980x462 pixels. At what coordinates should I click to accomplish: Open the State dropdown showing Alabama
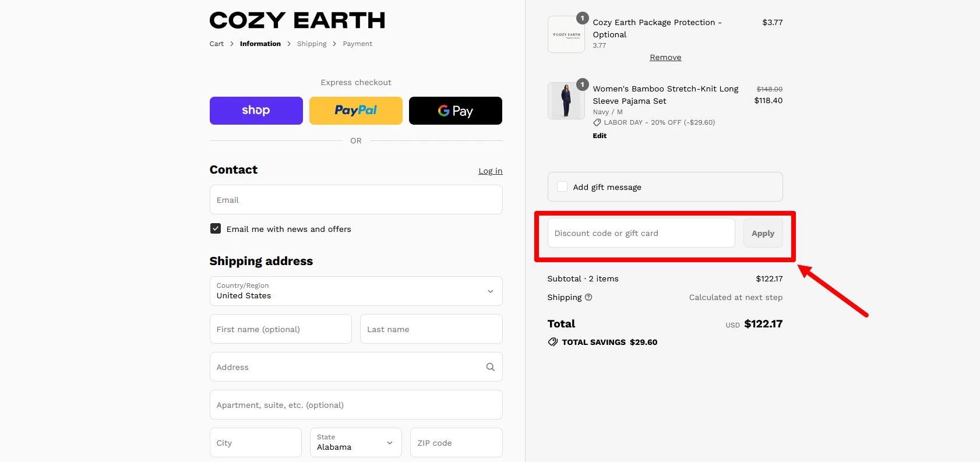point(356,443)
